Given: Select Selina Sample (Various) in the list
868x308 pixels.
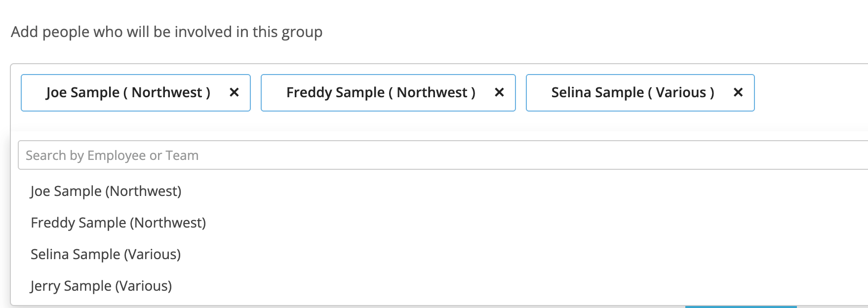Looking at the screenshot, I should (x=105, y=254).
